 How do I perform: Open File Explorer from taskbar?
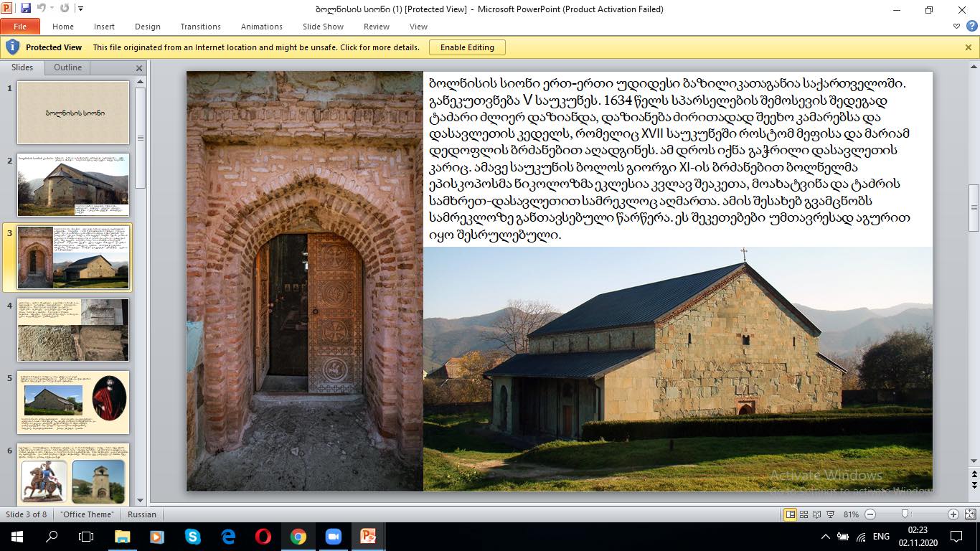(x=122, y=537)
